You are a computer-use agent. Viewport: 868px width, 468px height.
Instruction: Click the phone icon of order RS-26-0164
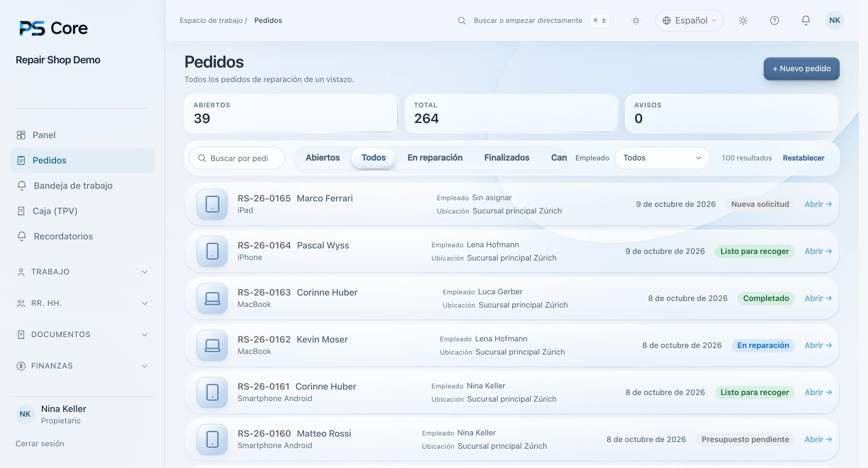tap(212, 251)
